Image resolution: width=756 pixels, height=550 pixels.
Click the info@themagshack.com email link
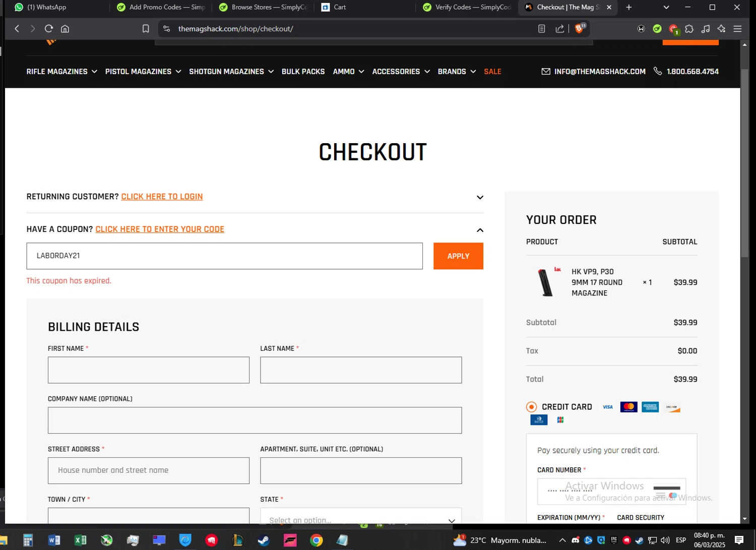[600, 72]
